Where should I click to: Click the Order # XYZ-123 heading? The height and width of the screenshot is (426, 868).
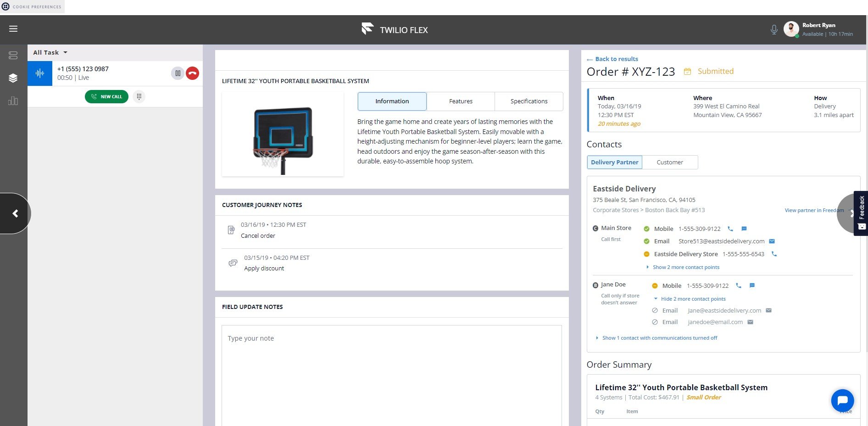coord(631,72)
